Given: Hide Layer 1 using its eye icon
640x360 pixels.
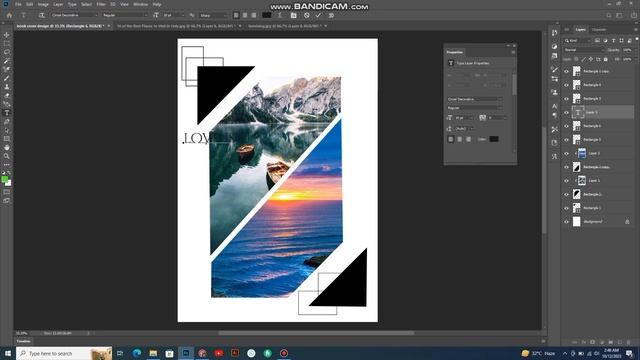Looking at the screenshot, I should point(566,180).
